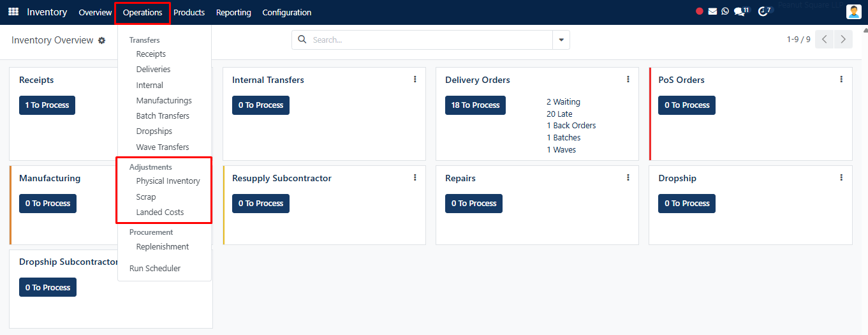Open 2 Waiting delivery orders link
Viewport: 868px width, 335px height.
(563, 101)
